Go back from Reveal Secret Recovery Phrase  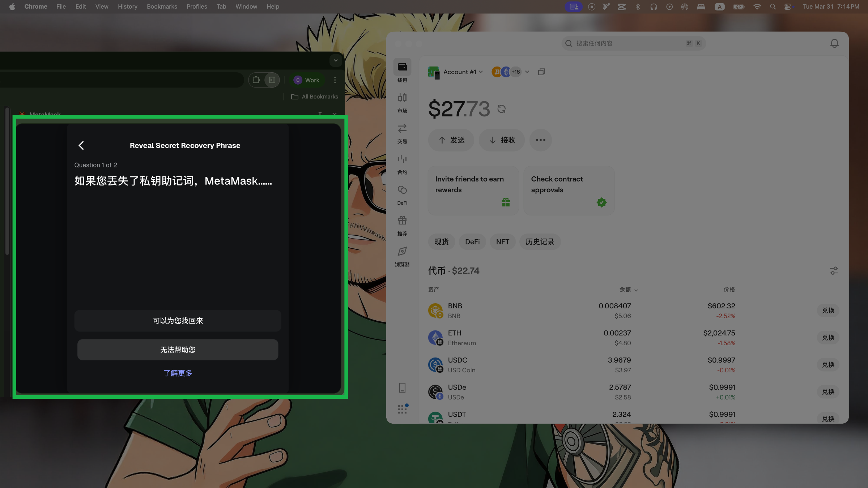[x=81, y=145]
